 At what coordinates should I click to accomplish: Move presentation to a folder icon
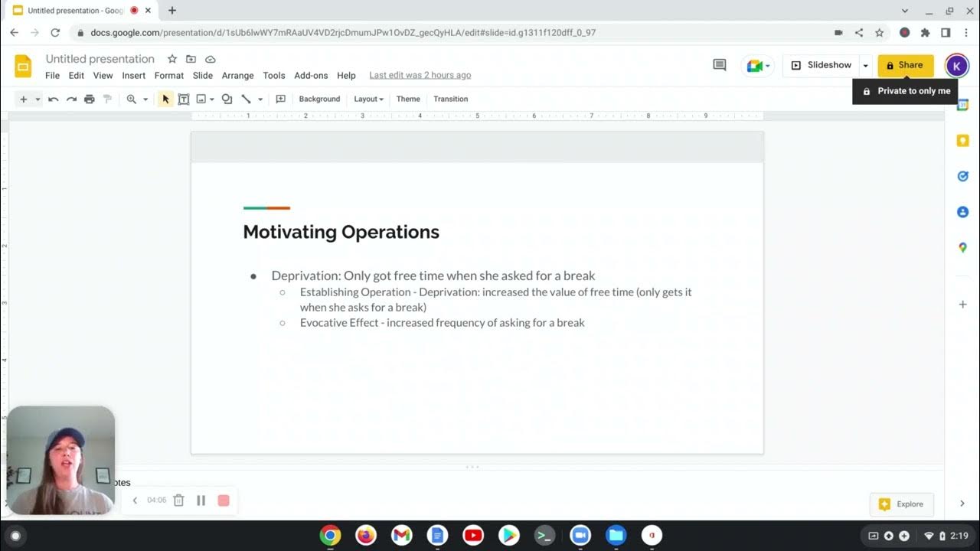click(x=191, y=59)
